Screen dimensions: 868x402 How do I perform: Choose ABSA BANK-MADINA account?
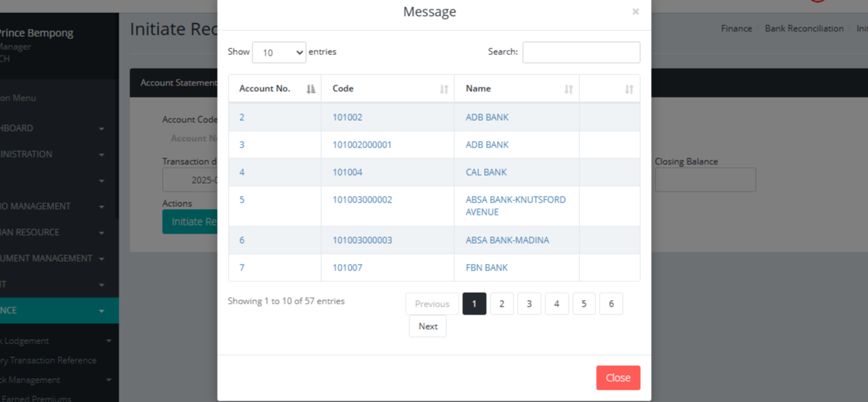click(x=507, y=240)
